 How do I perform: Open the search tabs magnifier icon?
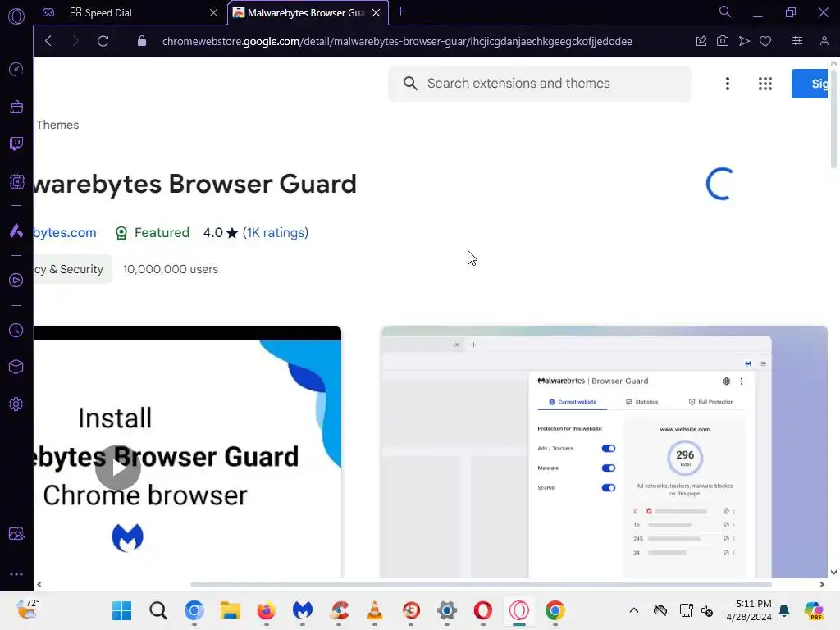coord(725,11)
